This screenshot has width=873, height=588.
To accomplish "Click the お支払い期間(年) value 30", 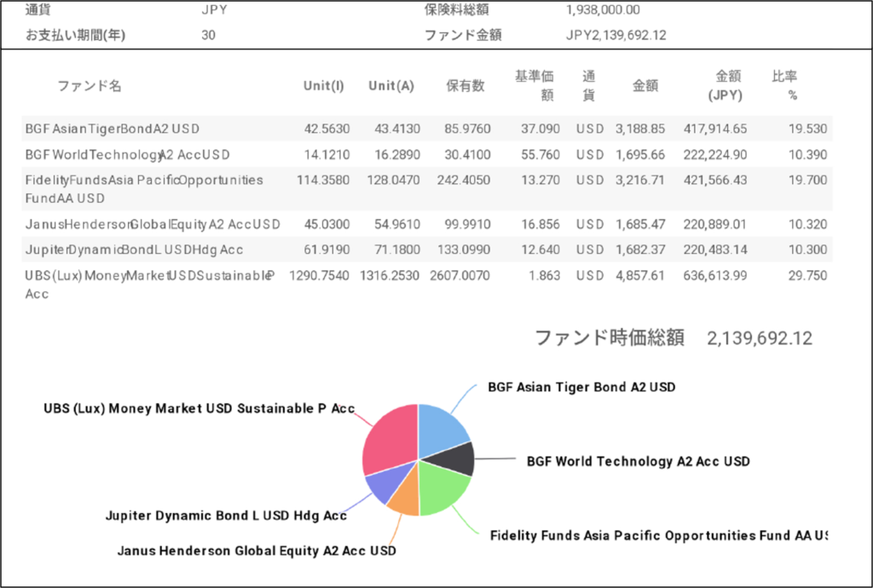I will click(x=208, y=35).
